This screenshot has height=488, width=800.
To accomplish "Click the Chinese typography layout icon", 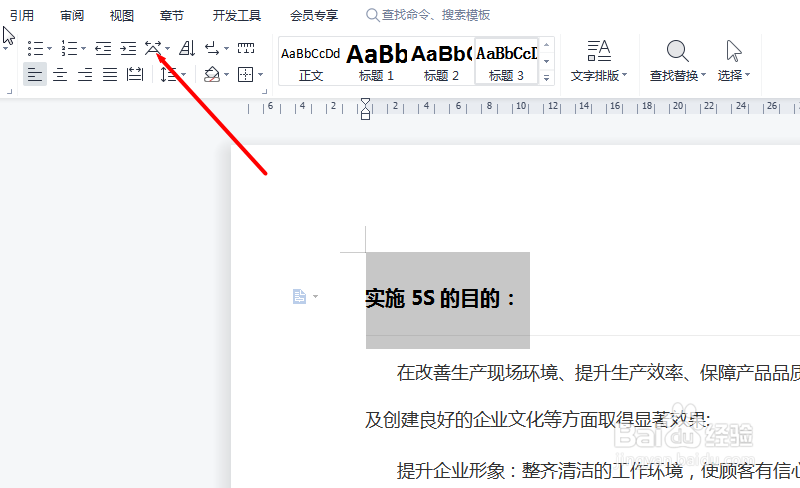I will point(153,48).
